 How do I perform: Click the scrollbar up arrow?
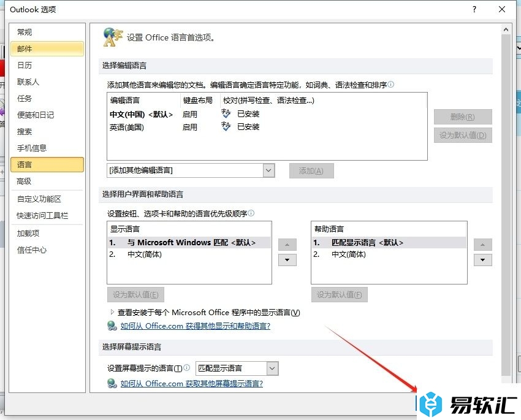point(506,29)
